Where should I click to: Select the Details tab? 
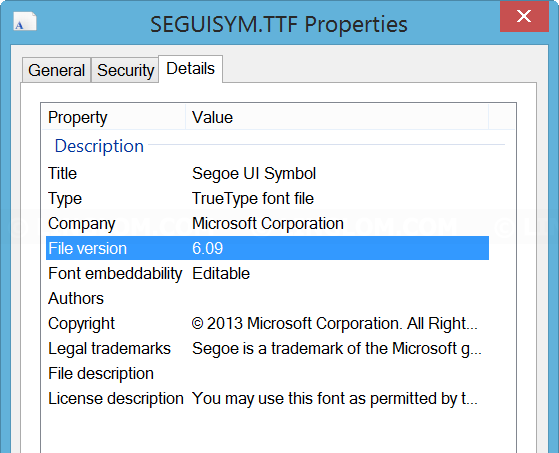190,69
